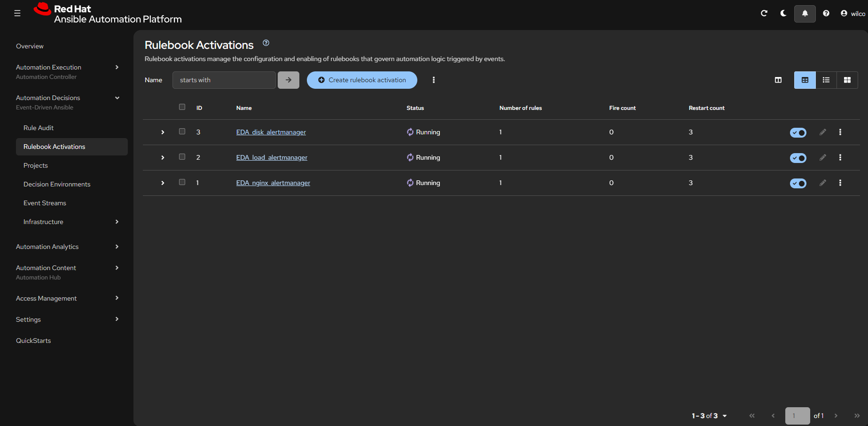Open the hamburger navigation menu icon
This screenshot has height=426, width=868.
tap(17, 13)
